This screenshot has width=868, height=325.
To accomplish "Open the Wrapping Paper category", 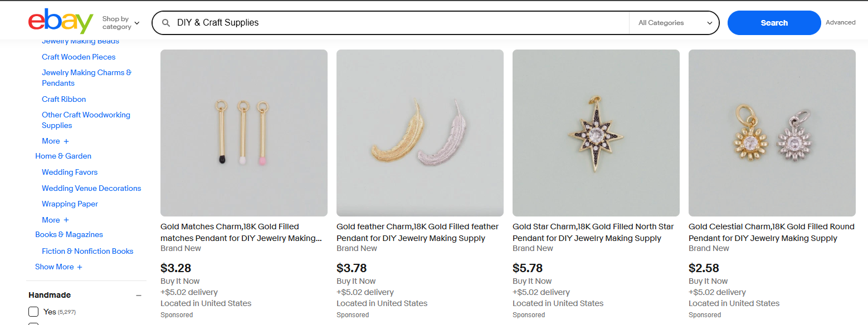I will point(70,204).
